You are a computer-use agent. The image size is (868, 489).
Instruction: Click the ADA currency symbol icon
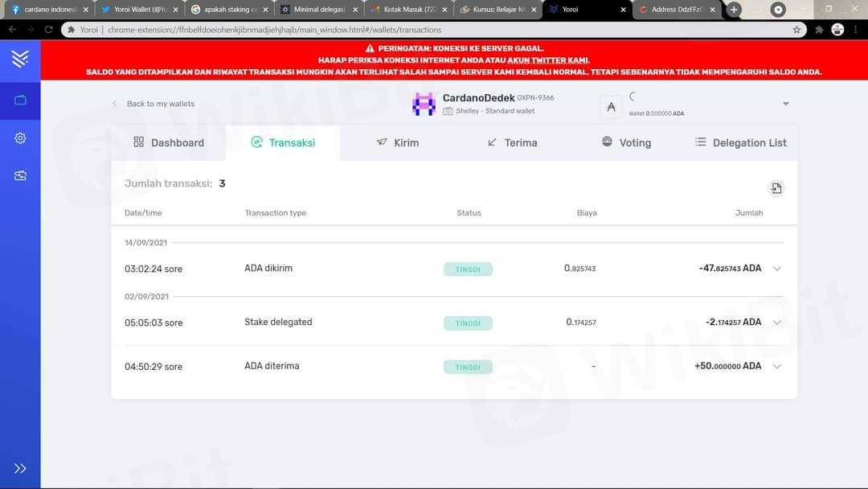tap(611, 106)
